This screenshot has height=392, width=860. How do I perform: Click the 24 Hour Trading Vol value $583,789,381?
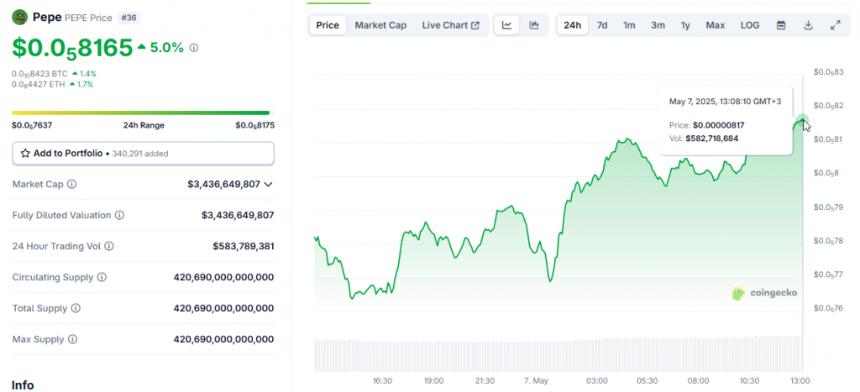[244, 246]
